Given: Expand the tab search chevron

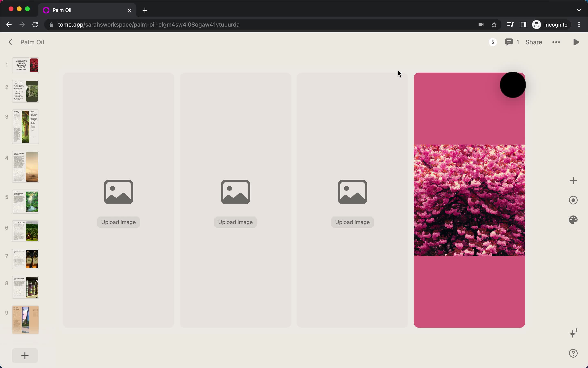Looking at the screenshot, I should [579, 10].
